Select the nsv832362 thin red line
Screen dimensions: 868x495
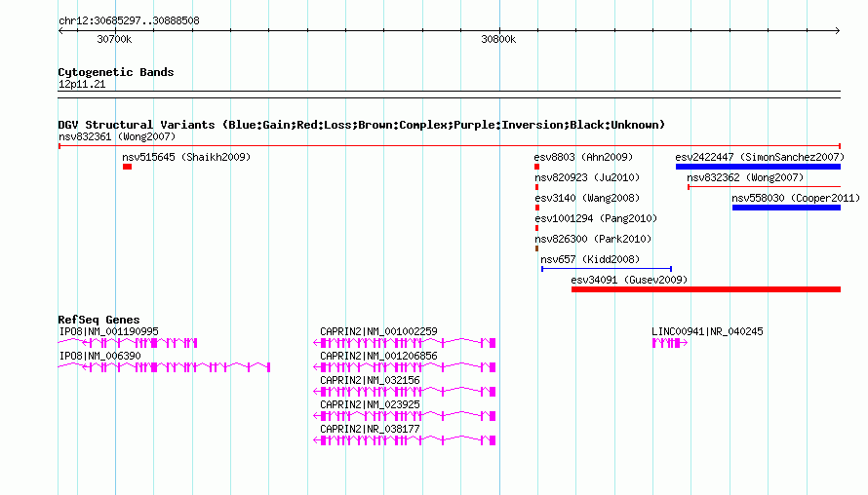764,187
